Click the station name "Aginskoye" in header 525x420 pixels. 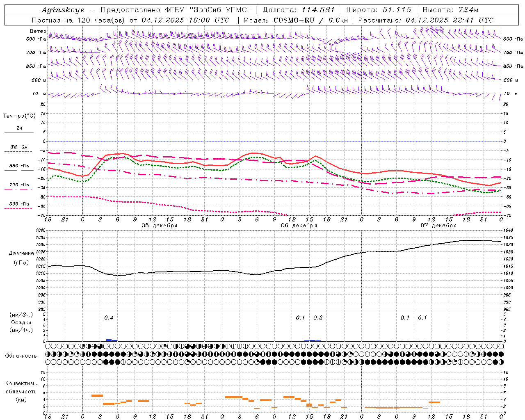click(x=63, y=10)
